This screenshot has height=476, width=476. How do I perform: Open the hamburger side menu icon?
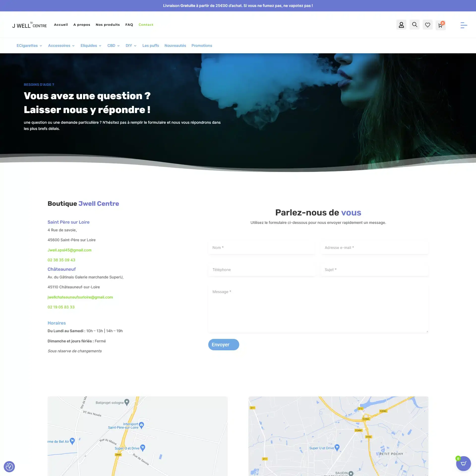point(464,25)
